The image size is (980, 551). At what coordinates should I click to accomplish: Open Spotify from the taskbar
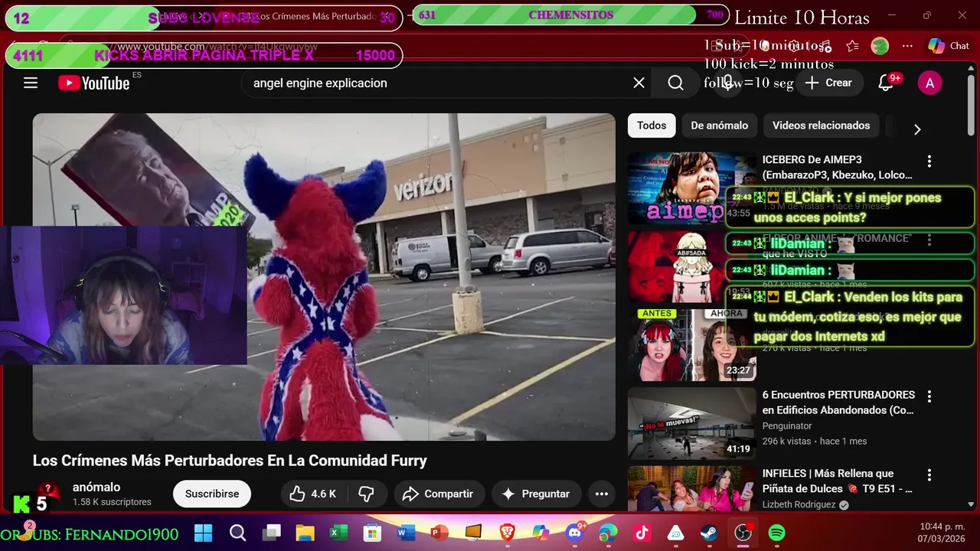(x=776, y=533)
